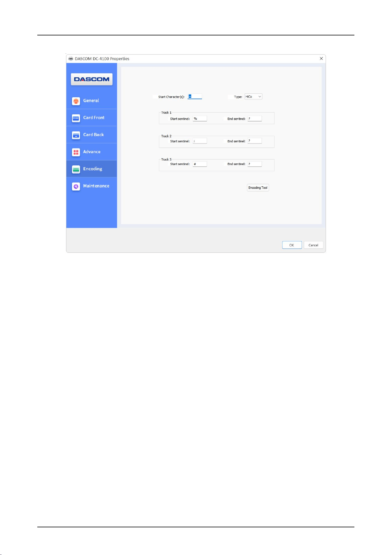Select the Encoding tab in sidebar
The image size is (392, 555).
tap(91, 169)
